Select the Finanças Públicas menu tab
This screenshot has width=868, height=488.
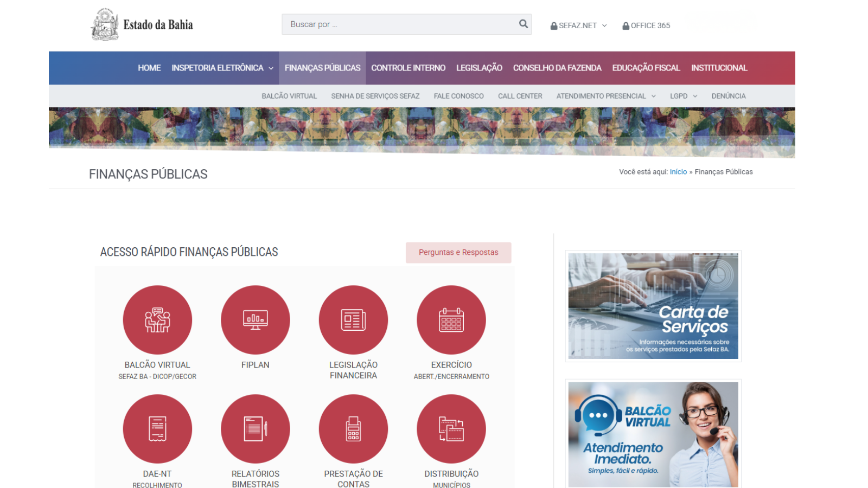[323, 68]
